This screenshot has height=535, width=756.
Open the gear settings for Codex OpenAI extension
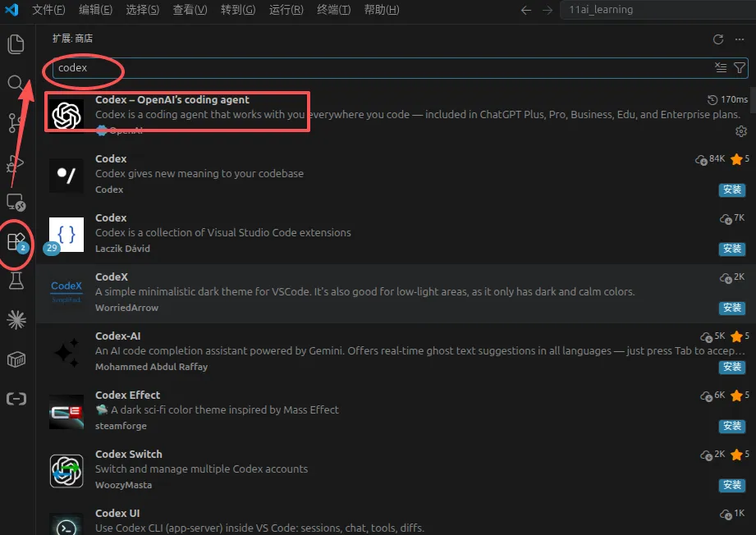pos(740,130)
